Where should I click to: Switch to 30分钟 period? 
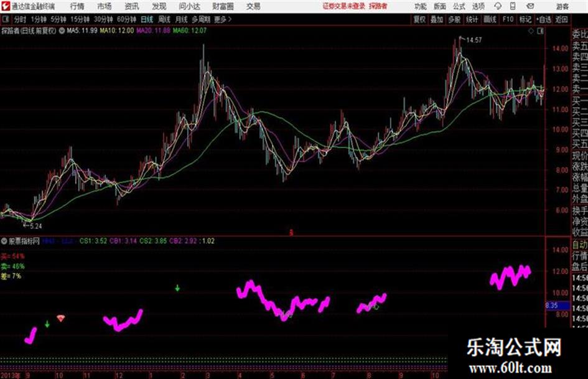tap(103, 19)
